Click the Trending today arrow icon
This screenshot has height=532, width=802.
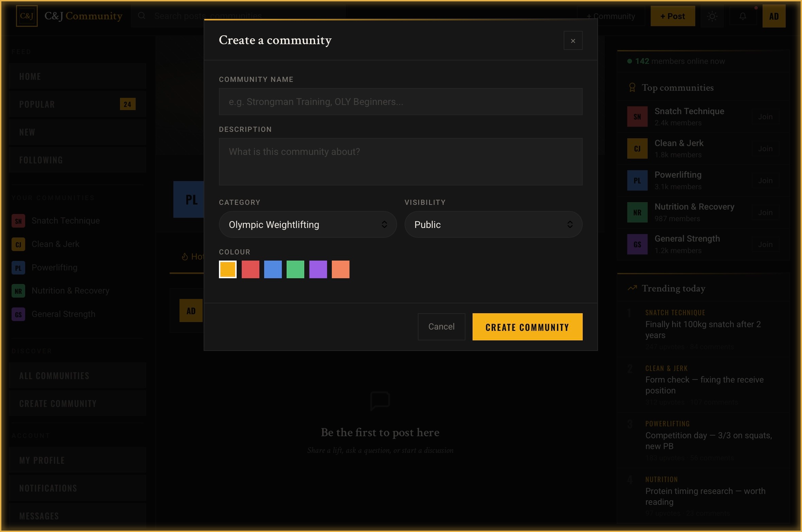pyautogui.click(x=632, y=288)
